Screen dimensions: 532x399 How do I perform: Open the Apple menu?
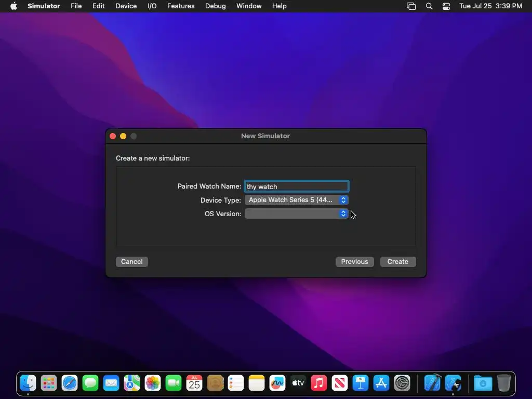[14, 6]
